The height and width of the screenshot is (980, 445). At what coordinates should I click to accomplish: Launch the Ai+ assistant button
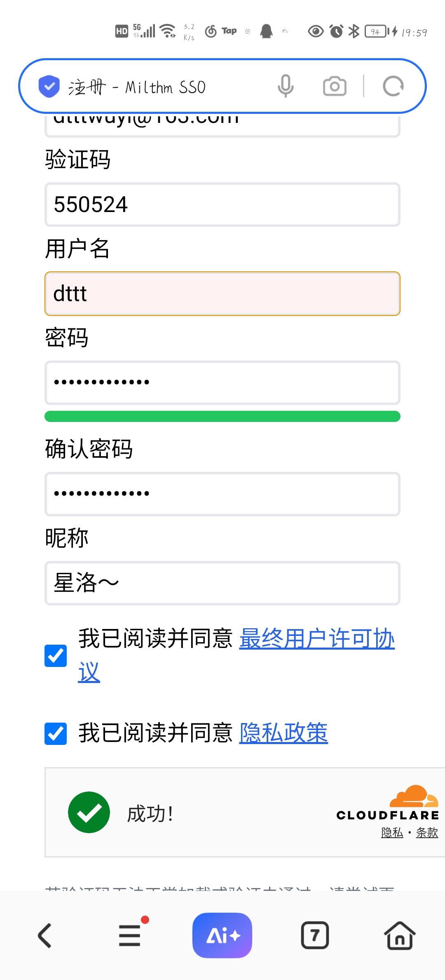(x=222, y=935)
